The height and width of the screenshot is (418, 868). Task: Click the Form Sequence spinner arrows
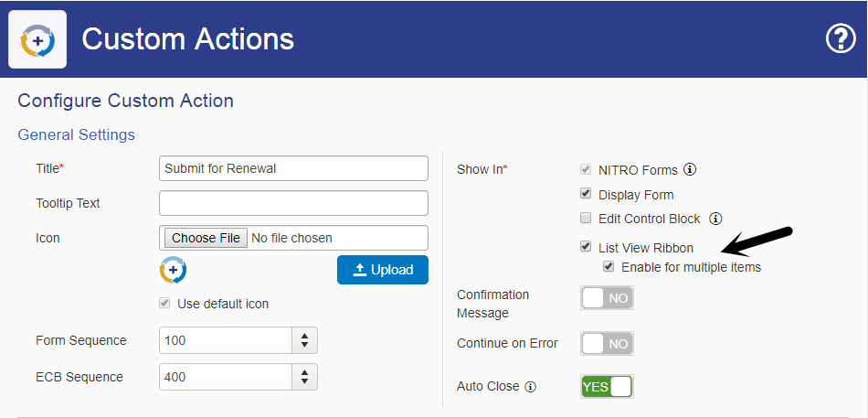click(304, 340)
